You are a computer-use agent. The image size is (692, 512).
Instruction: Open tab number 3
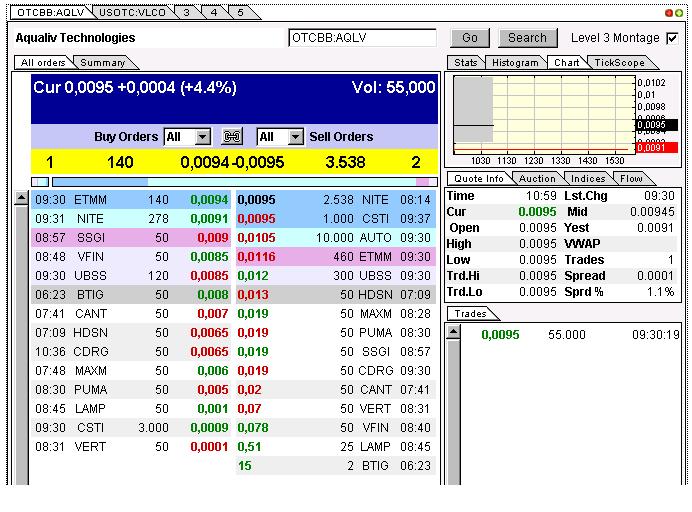[x=187, y=12]
